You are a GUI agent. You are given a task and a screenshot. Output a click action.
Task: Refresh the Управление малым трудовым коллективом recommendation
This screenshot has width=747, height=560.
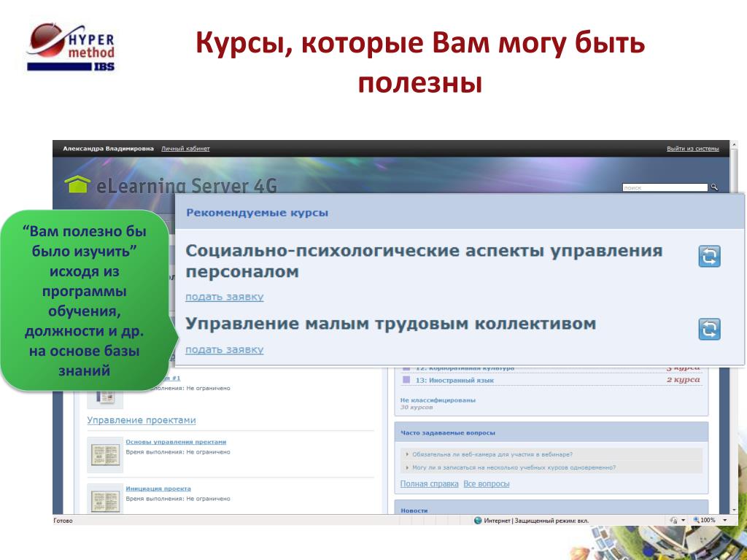(709, 329)
